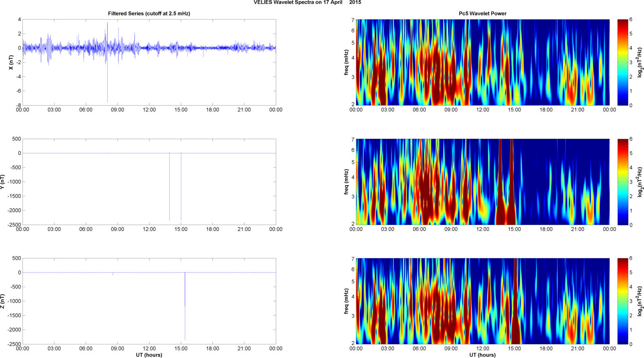Screen dimensions: 644x358
Task: Click the bottom wavelet power spectrogram
Action: pyautogui.click(x=483, y=301)
